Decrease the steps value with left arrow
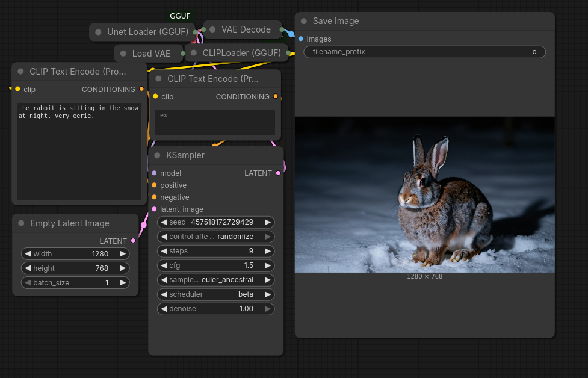588x378 pixels. pos(164,251)
